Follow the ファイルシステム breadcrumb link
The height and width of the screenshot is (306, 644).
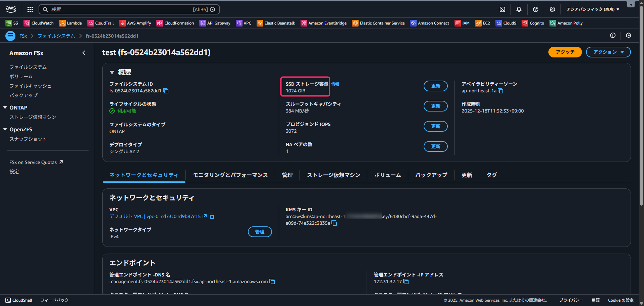click(x=56, y=36)
